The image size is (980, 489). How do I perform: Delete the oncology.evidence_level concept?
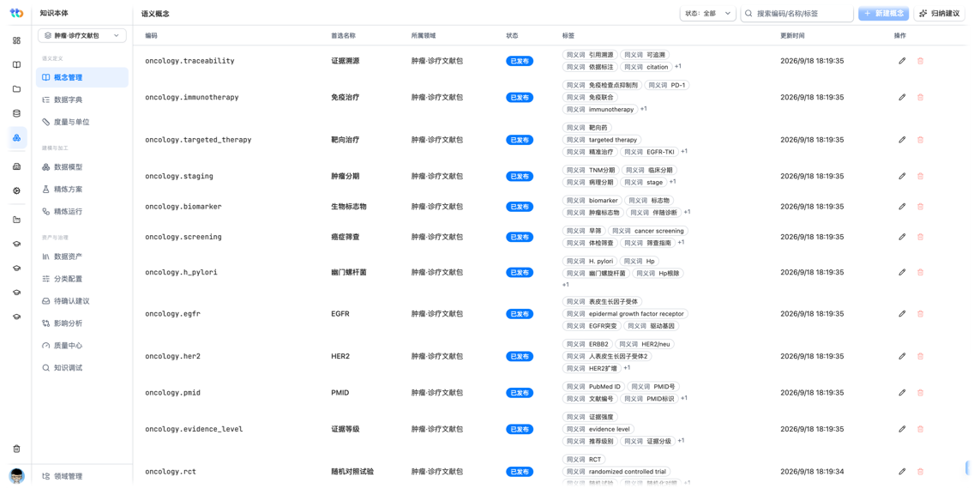[x=920, y=429]
